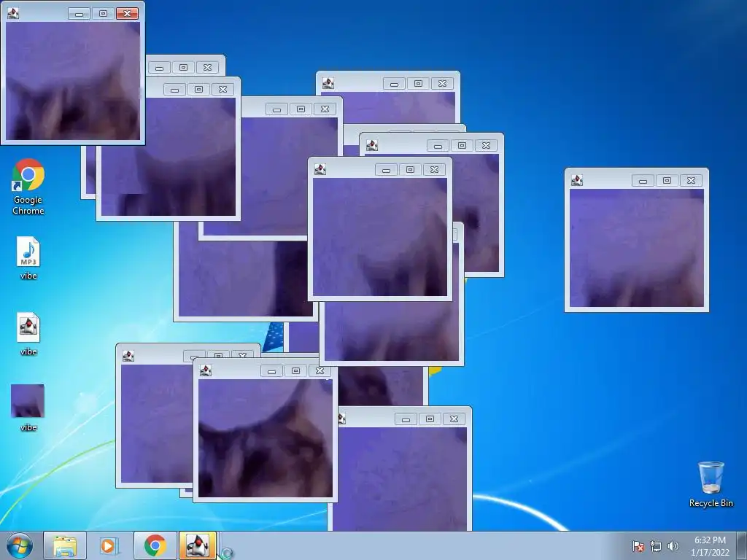The image size is (747, 560).
Task: Click the Java app taskbar button
Action: [x=198, y=545]
